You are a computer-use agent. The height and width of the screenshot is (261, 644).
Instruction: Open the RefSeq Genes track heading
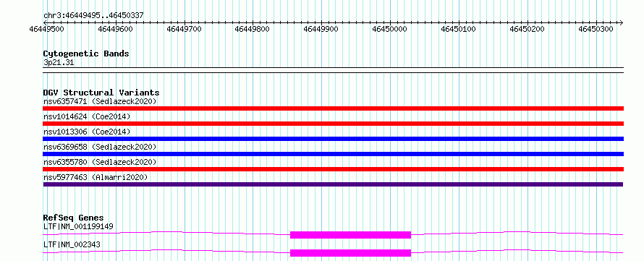point(74,218)
